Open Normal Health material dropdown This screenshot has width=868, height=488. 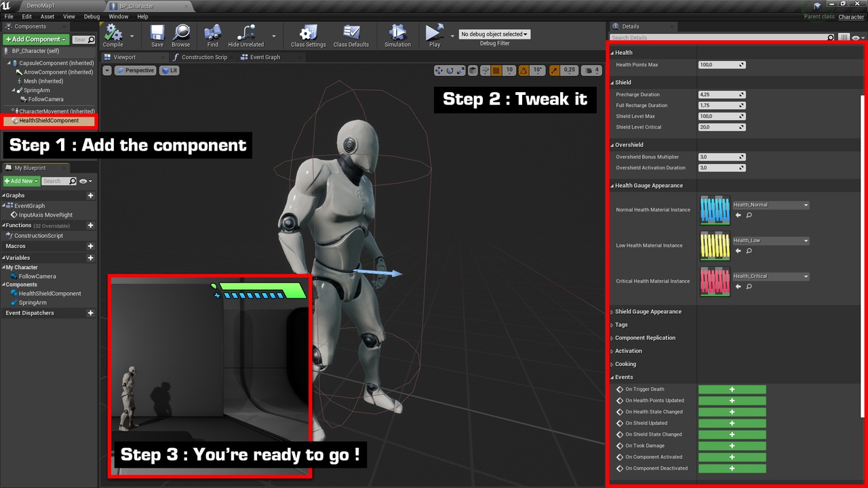point(770,205)
